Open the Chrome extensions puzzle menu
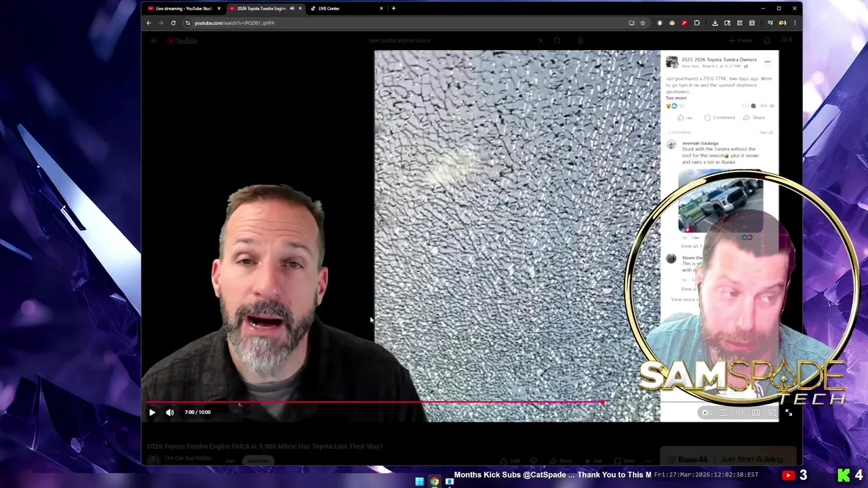The width and height of the screenshot is (868, 488). point(696,23)
